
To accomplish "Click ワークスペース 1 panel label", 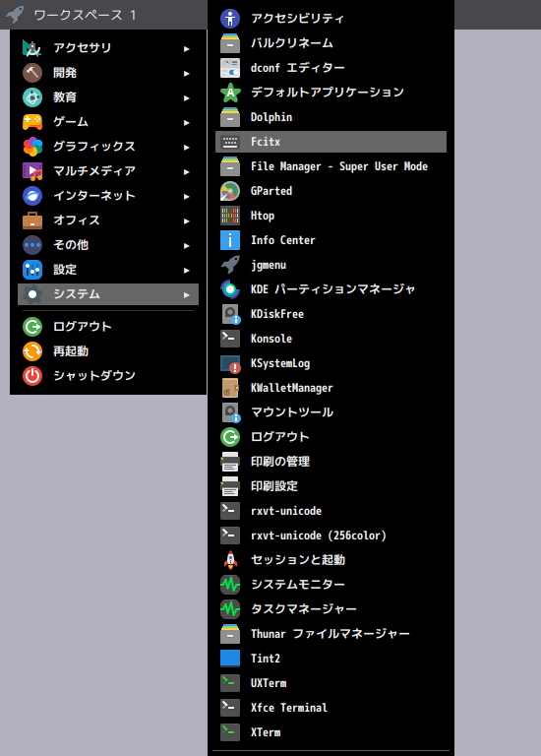I will coord(86,15).
